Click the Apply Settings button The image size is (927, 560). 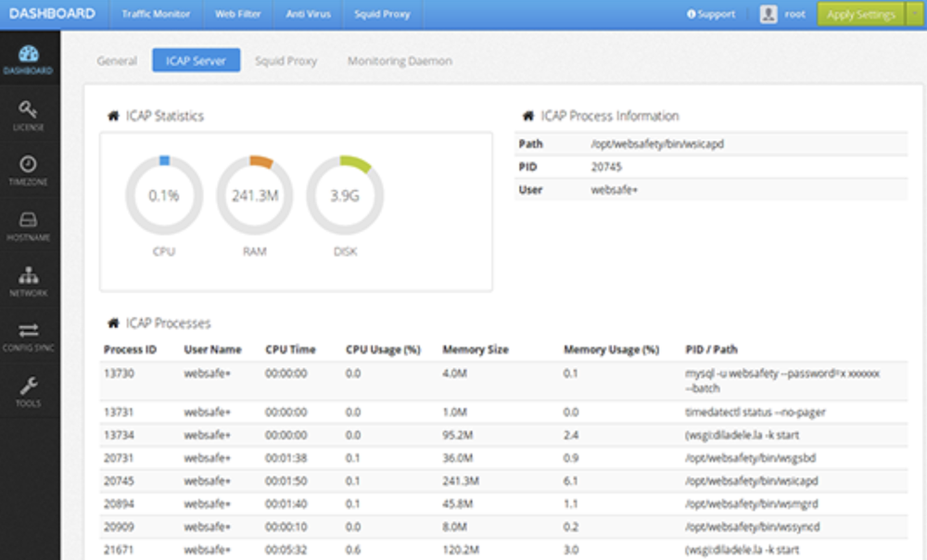861,14
